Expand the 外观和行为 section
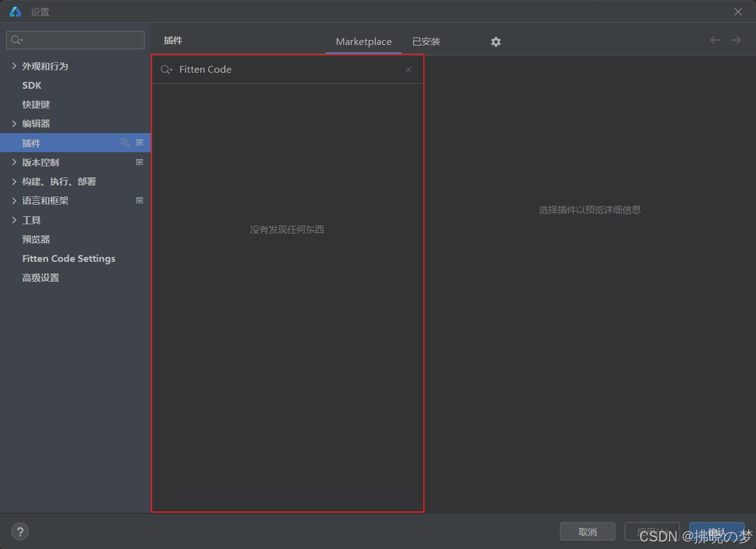 point(14,66)
